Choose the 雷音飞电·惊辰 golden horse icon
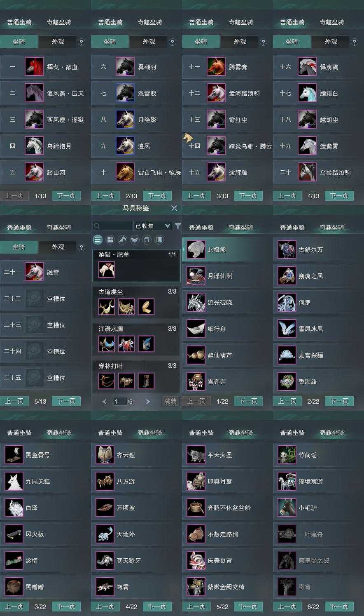The image size is (364, 616). coord(125,172)
